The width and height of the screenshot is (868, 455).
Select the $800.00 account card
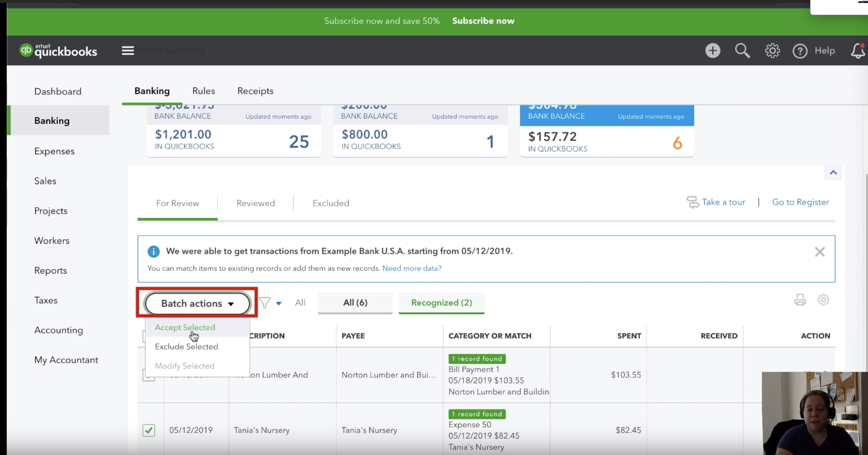point(420,131)
